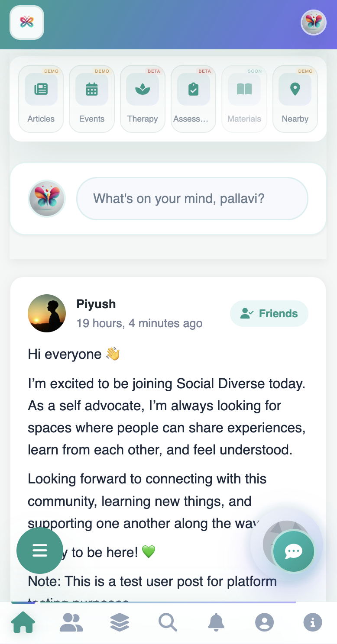
Task: Click the butterfly logo in header
Action: pyautogui.click(x=27, y=23)
